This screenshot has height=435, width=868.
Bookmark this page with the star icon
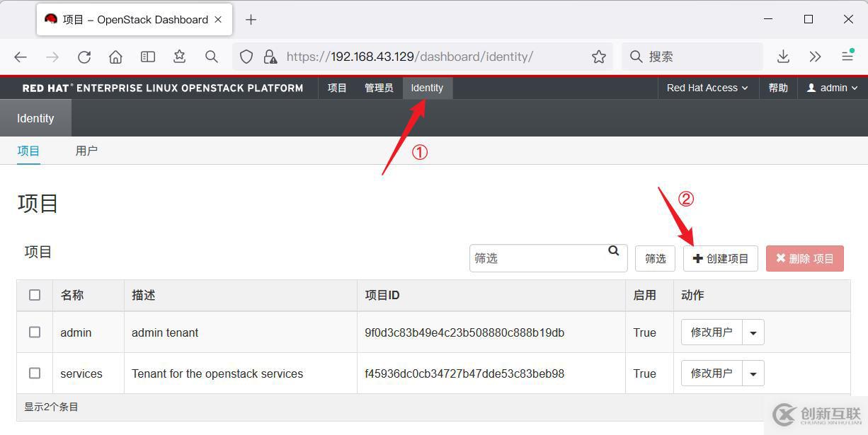[599, 57]
